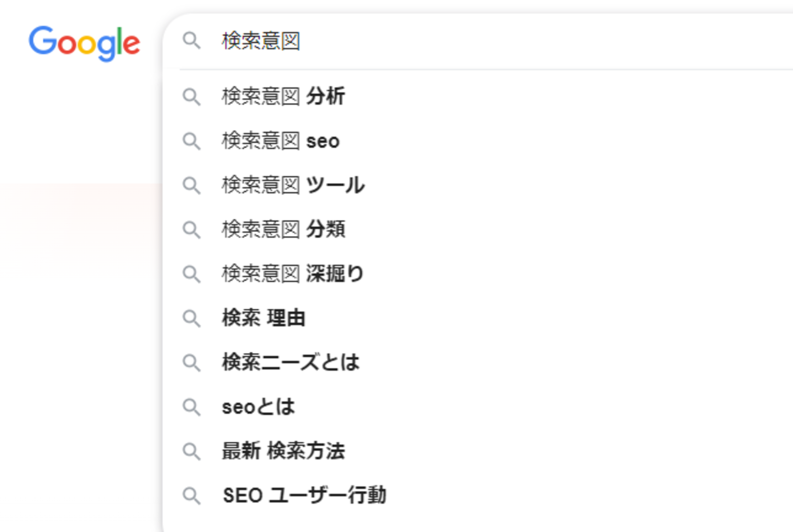Select the suggestion 検索意図 分析
Screen dimensions: 793x532
click(x=283, y=97)
